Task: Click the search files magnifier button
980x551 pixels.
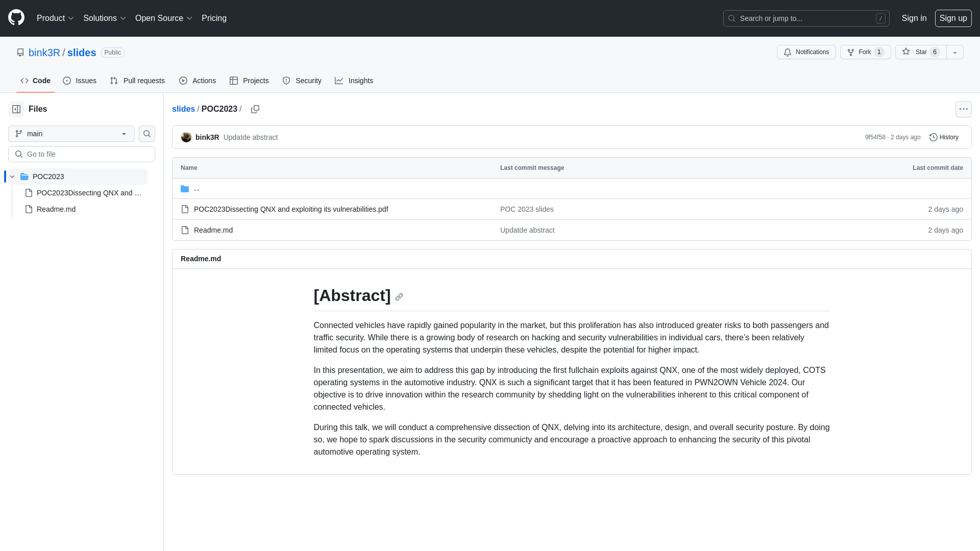Action: [x=147, y=134]
